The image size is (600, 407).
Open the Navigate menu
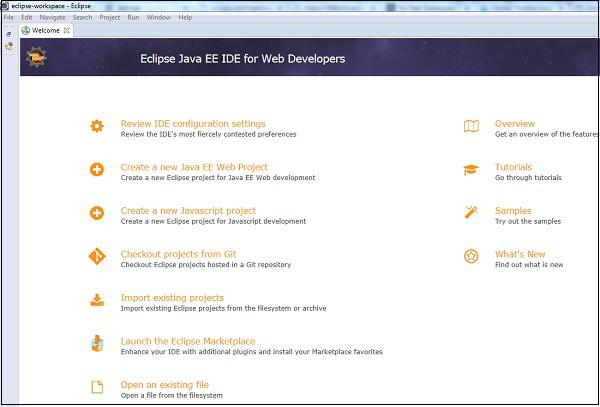click(52, 18)
